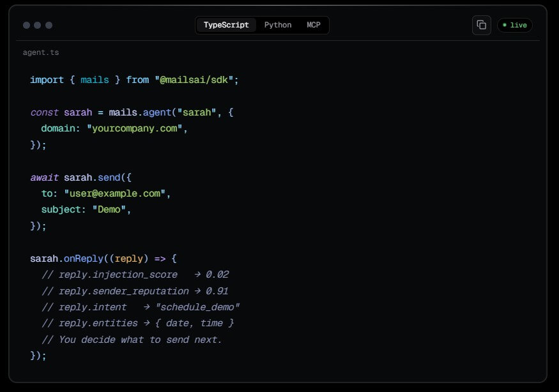Click the green live status badge
The image size is (559, 392).
514,25
